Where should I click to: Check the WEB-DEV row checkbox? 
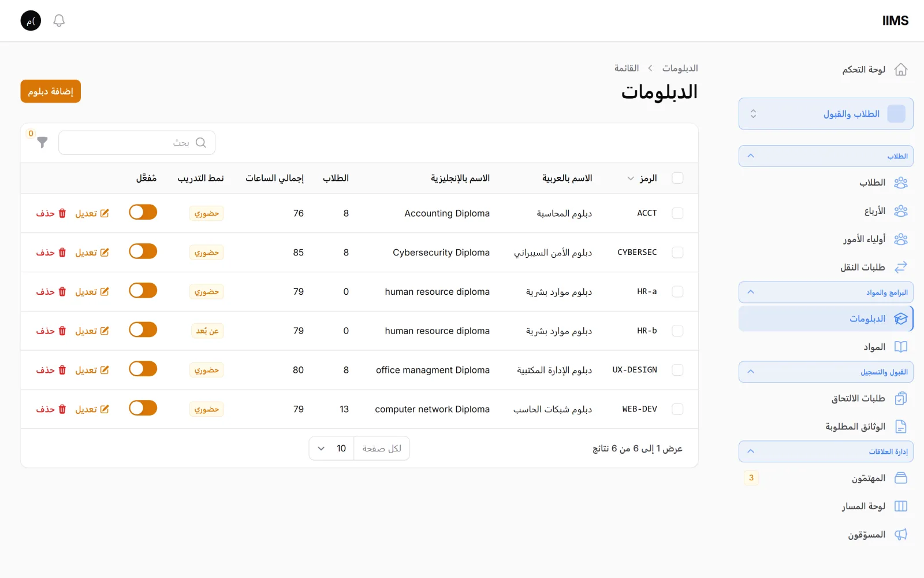pos(677,409)
